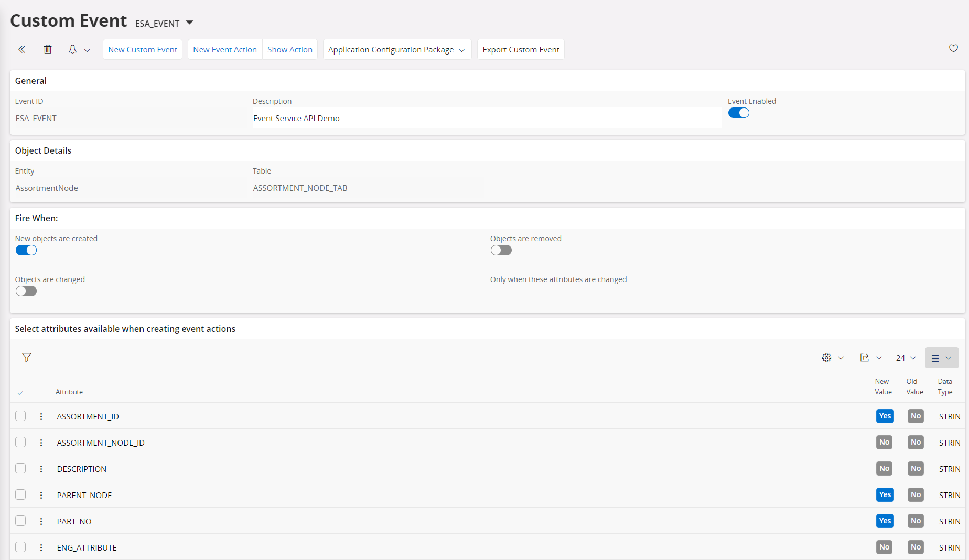This screenshot has width=969, height=560.
Task: Open the filter funnel icon
Action: (x=27, y=358)
